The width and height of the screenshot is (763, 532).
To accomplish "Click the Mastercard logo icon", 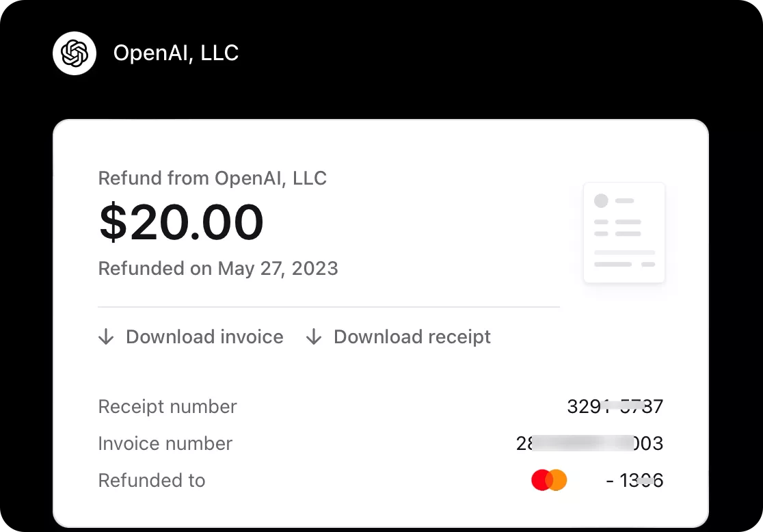I will pyautogui.click(x=549, y=480).
